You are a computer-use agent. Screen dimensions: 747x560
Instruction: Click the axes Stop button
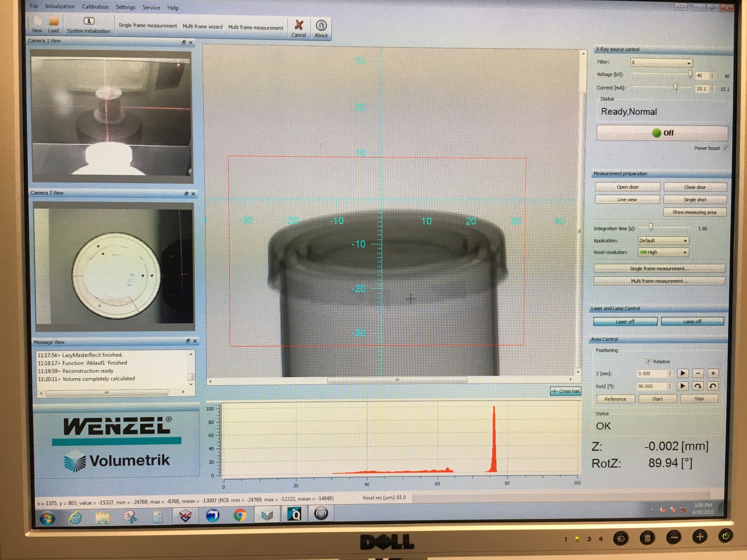(x=699, y=399)
